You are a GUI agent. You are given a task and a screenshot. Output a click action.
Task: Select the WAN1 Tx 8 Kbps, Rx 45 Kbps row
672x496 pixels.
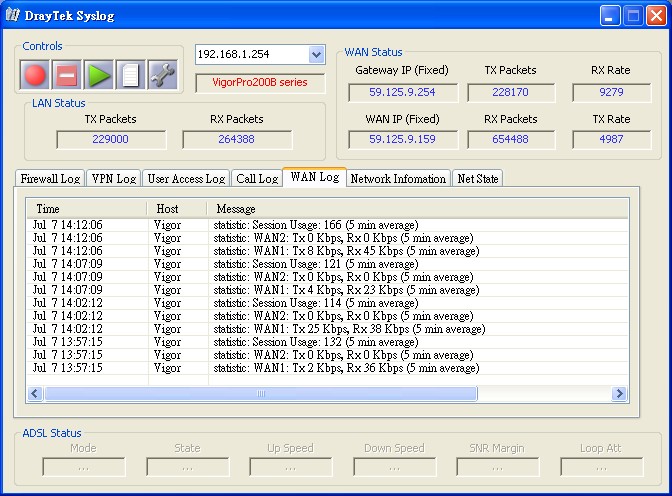(328, 251)
